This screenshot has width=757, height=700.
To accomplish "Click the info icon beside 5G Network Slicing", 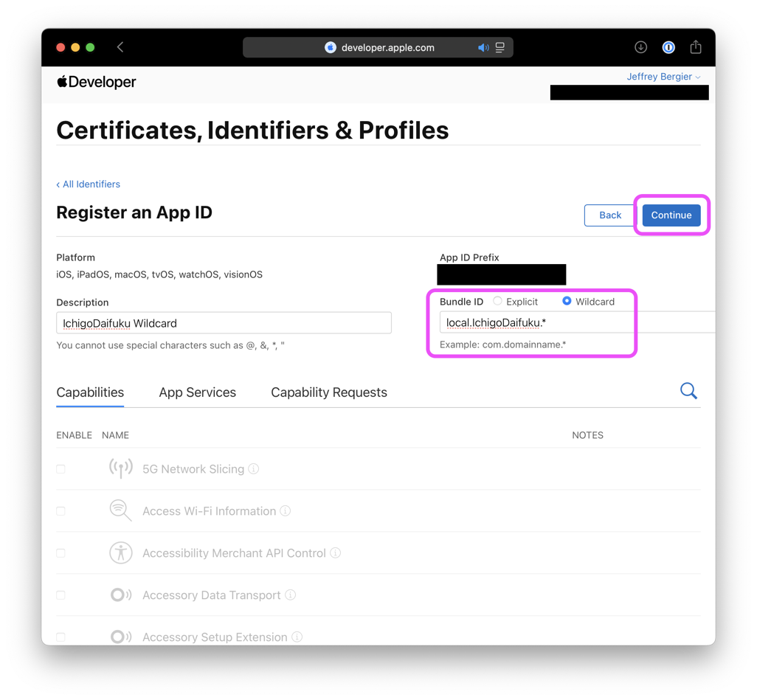I will pos(254,469).
